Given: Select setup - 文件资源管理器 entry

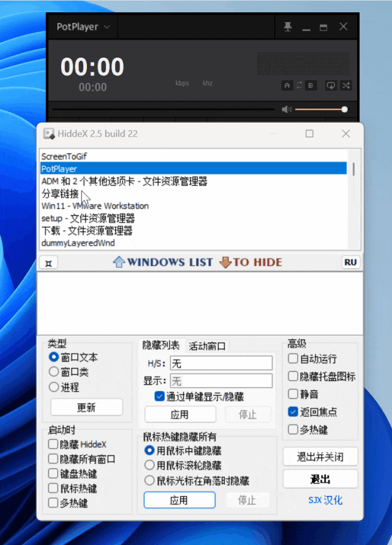Looking at the screenshot, I should click(194, 219).
